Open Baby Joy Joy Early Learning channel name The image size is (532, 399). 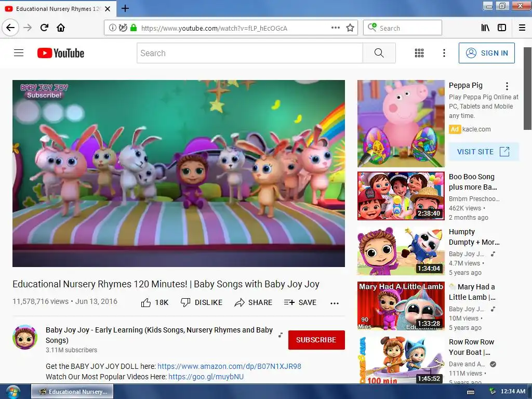click(159, 335)
